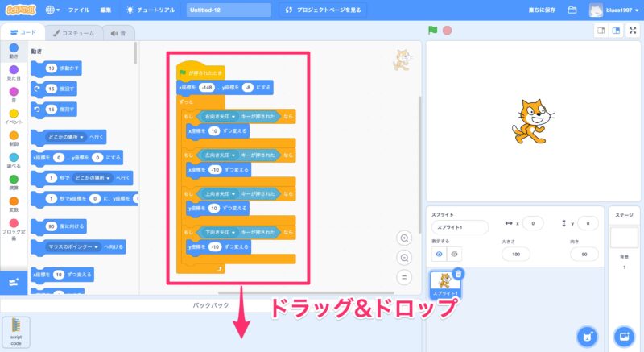Hide the sprite with crossed-eye icon
Viewport: 644px width, 352px height.
(456, 254)
